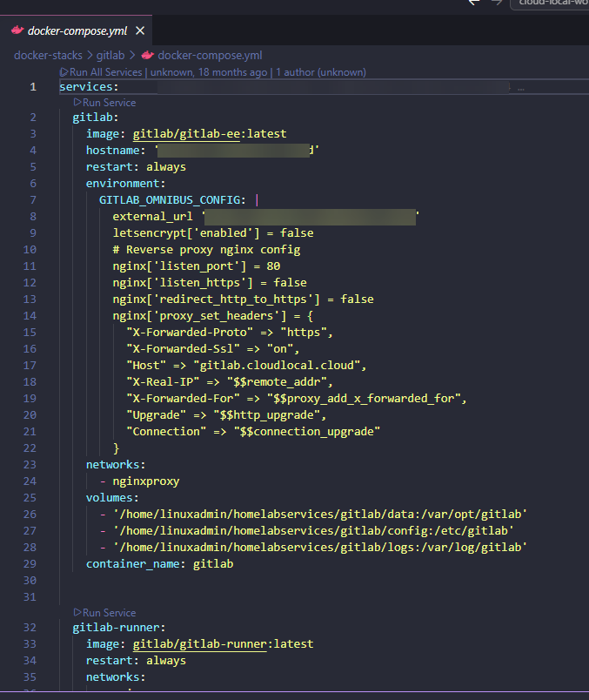Click the navigate back arrow

(x=474, y=3)
